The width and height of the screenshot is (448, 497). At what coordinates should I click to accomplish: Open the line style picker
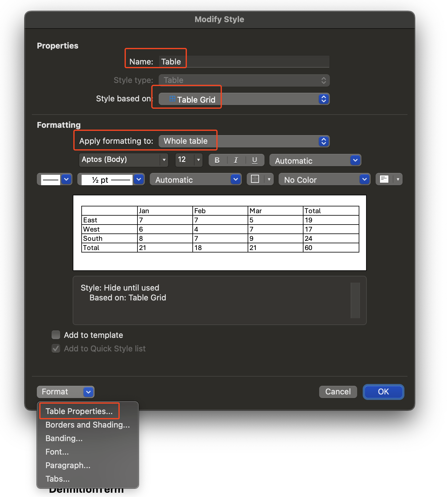55,179
